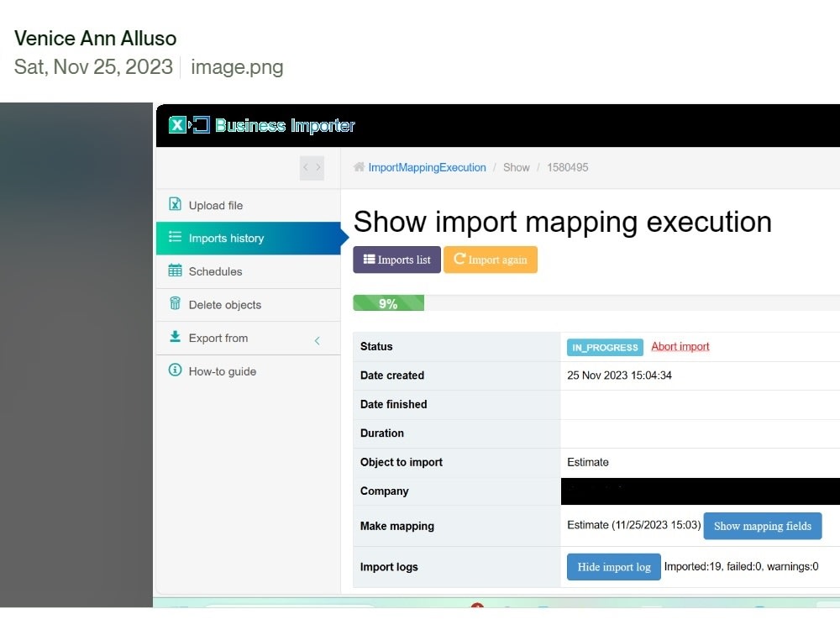Viewport: 840px width, 630px height.
Task: Click the Delete objects trash icon
Action: [x=176, y=303]
